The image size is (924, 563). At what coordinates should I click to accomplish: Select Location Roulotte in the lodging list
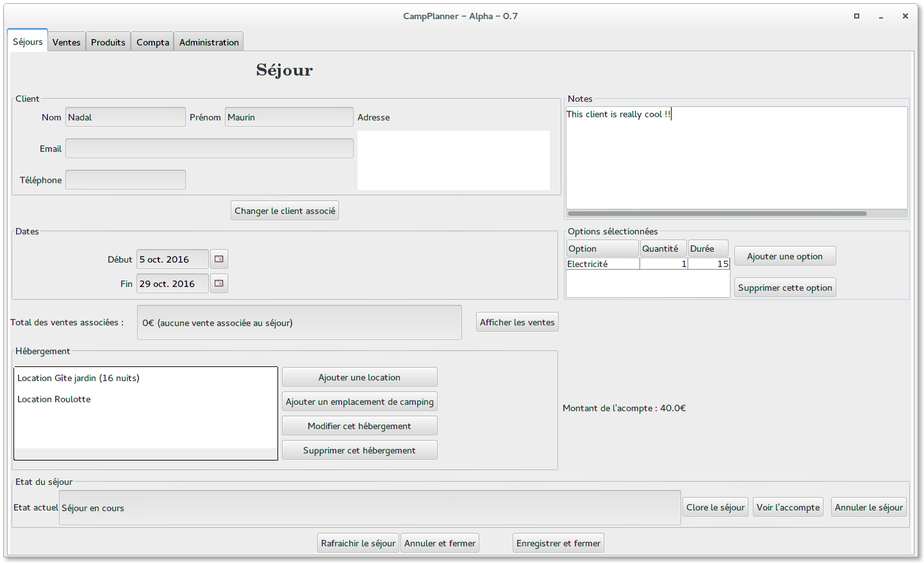pyautogui.click(x=54, y=399)
